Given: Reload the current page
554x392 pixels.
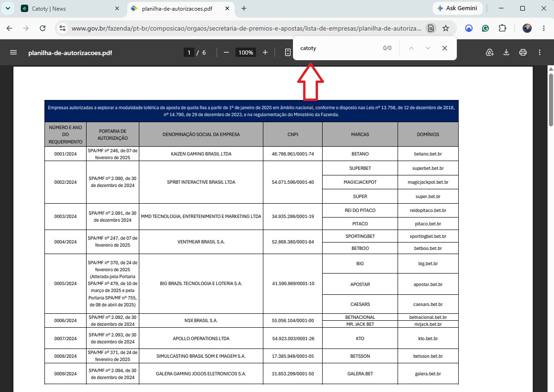Looking at the screenshot, I should point(43,28).
